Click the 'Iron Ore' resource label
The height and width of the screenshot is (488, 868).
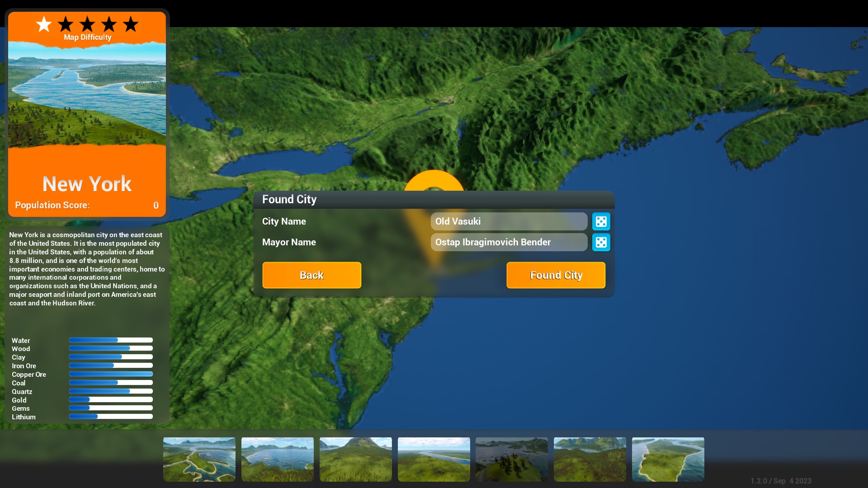coord(24,366)
